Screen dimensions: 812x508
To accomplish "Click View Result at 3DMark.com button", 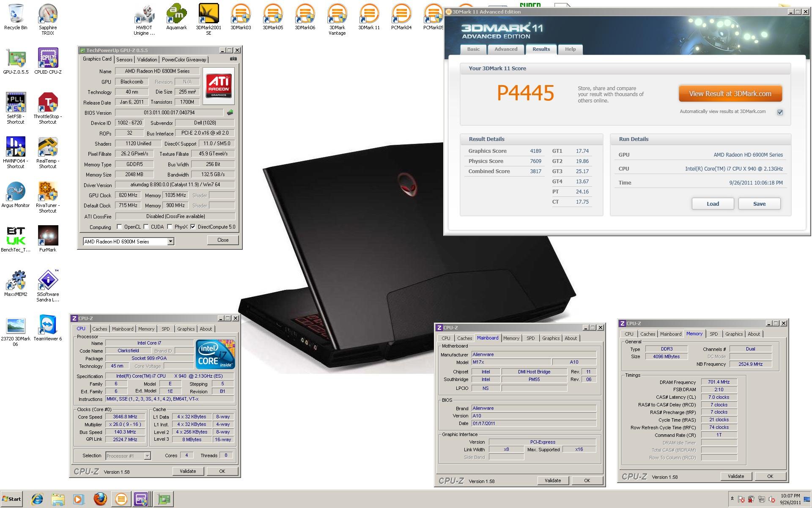I will pyautogui.click(x=730, y=94).
